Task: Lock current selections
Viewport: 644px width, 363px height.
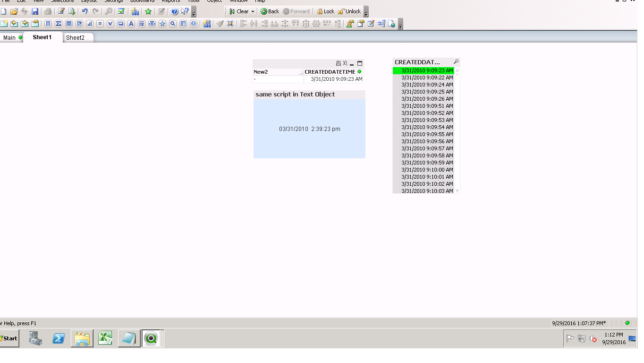Action: point(325,11)
